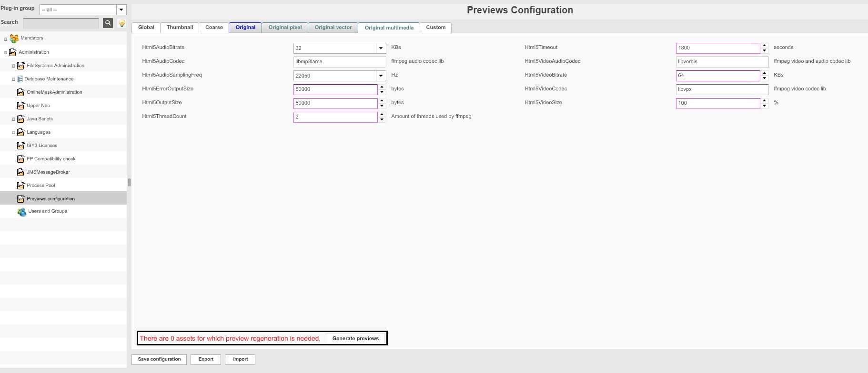Click the Database Maintenance database icon

pos(20,79)
